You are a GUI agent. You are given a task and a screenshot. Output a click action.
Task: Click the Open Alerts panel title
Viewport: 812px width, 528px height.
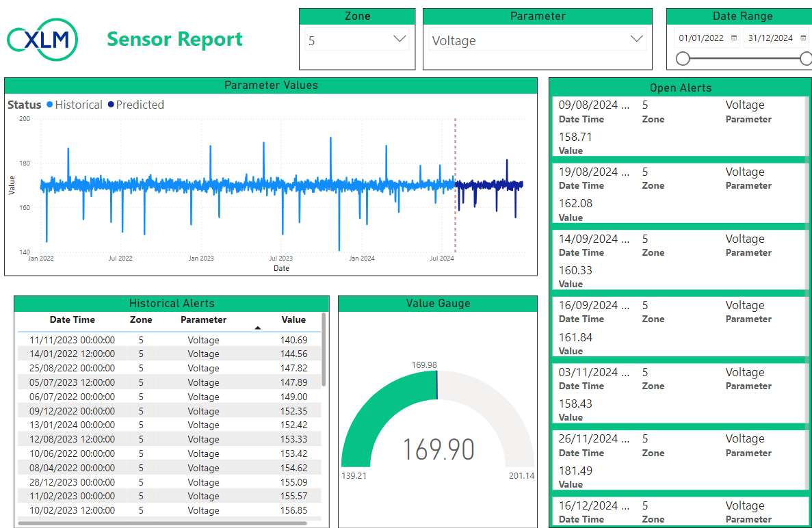(x=681, y=88)
